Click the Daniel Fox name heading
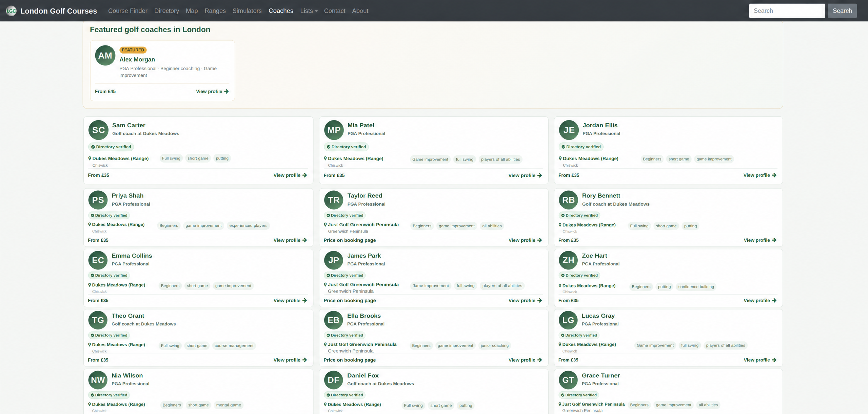 pyautogui.click(x=363, y=376)
